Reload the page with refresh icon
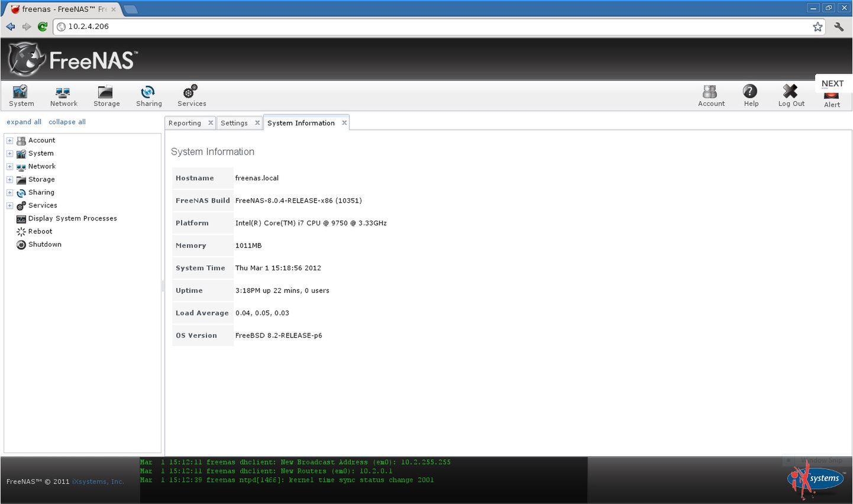 (43, 27)
